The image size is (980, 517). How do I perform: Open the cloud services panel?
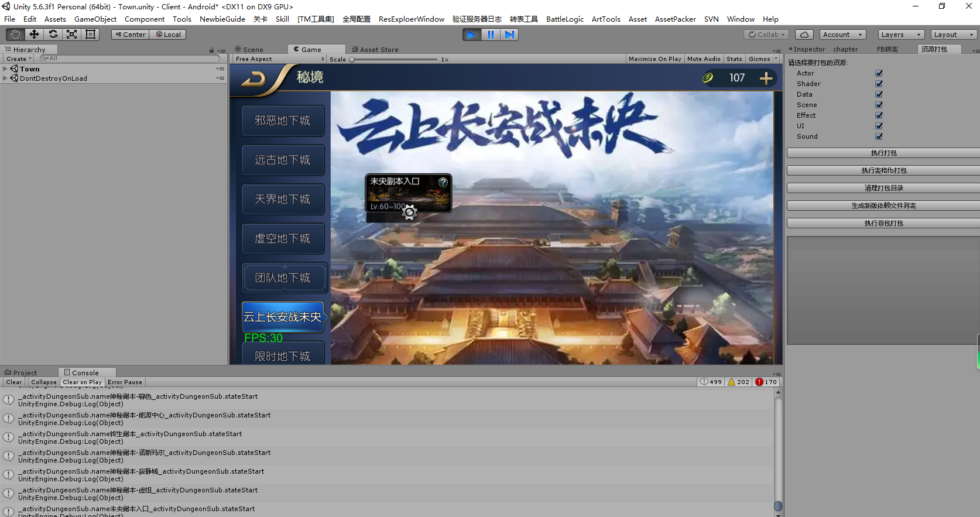[804, 35]
